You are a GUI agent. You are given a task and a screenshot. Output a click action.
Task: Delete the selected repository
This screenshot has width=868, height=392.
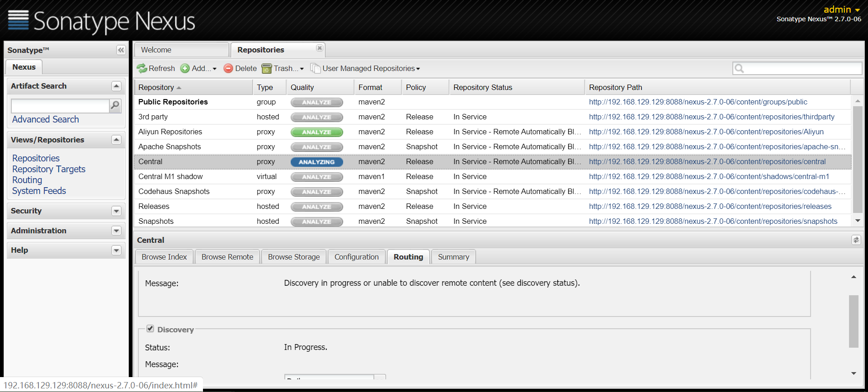[241, 68]
